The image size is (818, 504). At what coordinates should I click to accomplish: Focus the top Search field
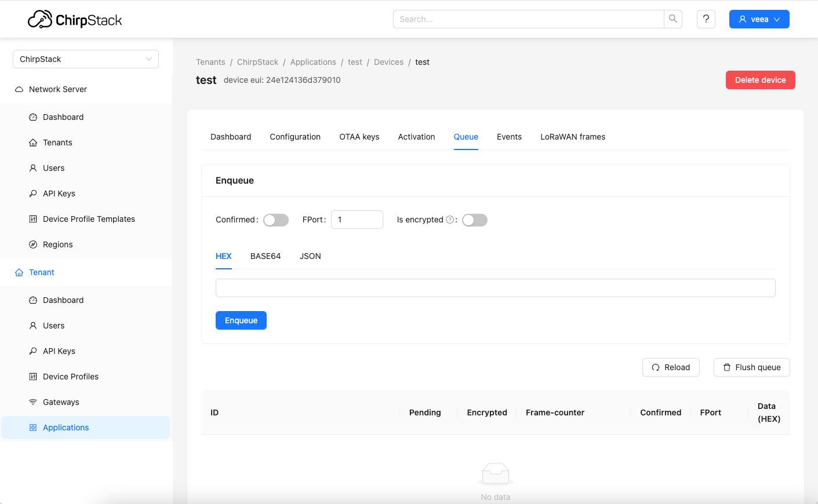(x=529, y=19)
